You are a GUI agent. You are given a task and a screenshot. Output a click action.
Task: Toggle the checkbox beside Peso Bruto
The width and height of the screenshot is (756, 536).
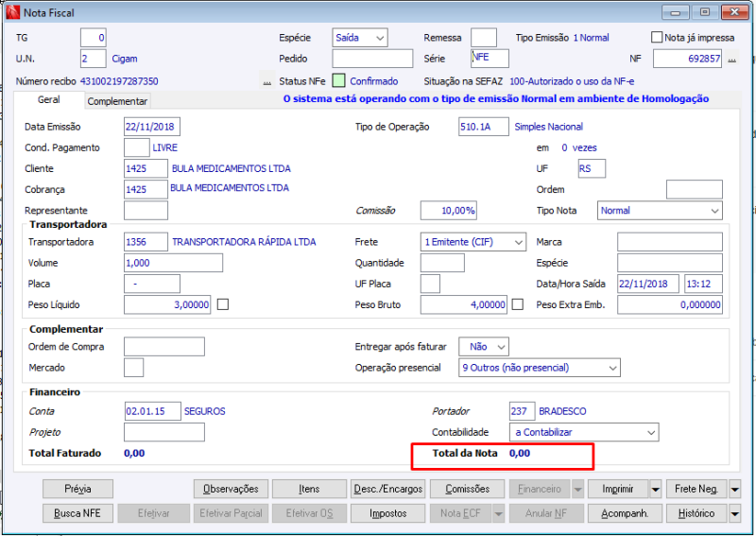(x=517, y=304)
